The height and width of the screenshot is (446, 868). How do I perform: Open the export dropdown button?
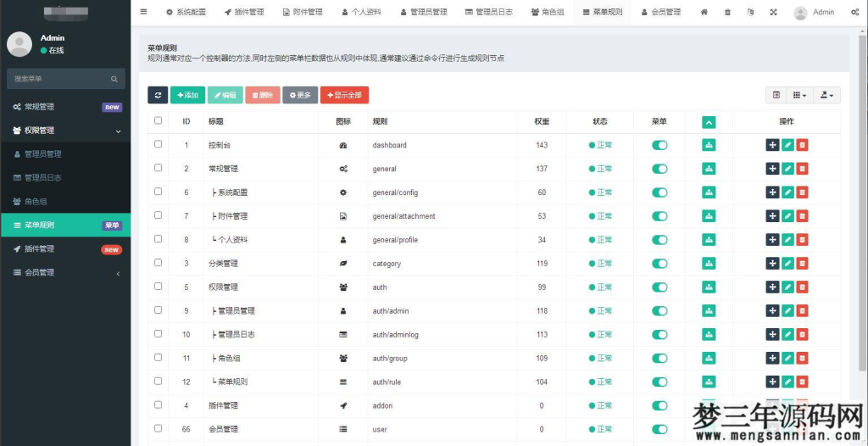pos(826,95)
